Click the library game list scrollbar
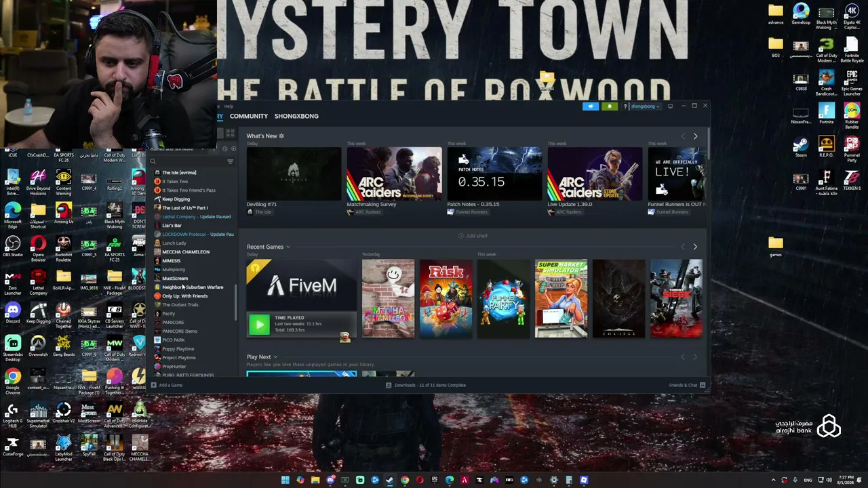Image resolution: width=868 pixels, height=488 pixels. (235, 302)
